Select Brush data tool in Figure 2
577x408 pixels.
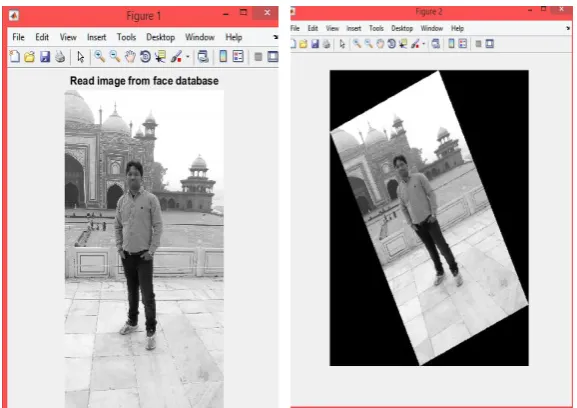(x=415, y=44)
